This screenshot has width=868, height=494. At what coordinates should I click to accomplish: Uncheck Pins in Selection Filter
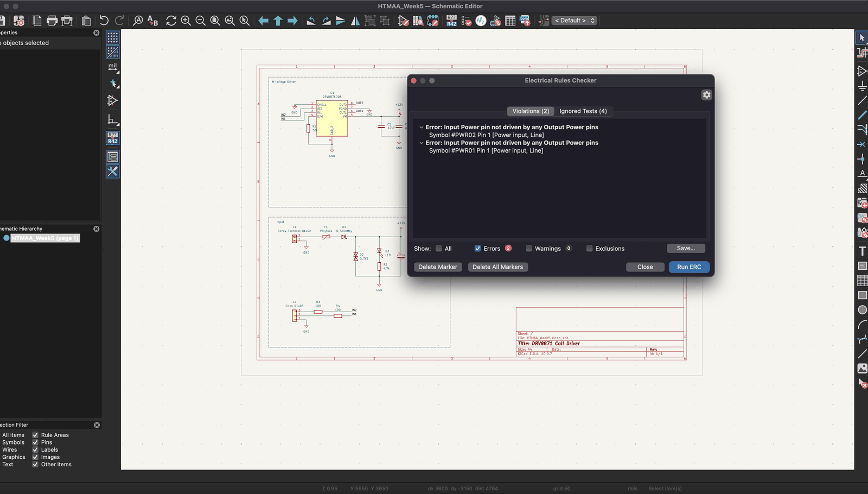[x=35, y=442]
